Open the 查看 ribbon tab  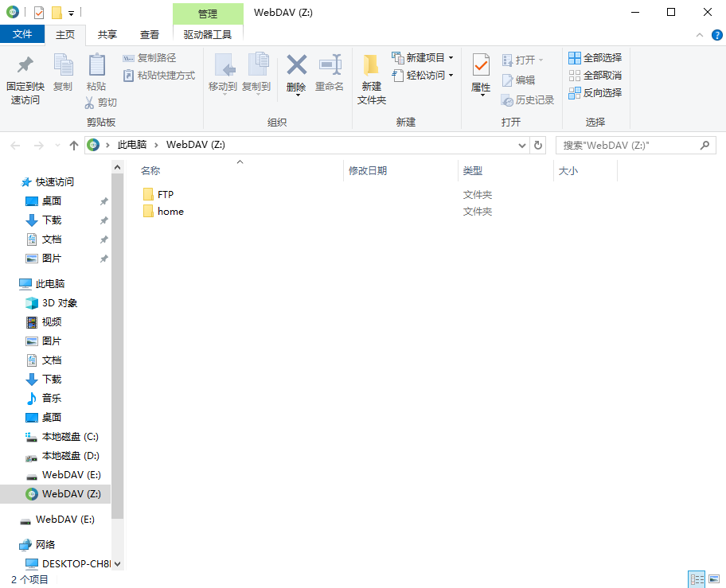point(149,35)
